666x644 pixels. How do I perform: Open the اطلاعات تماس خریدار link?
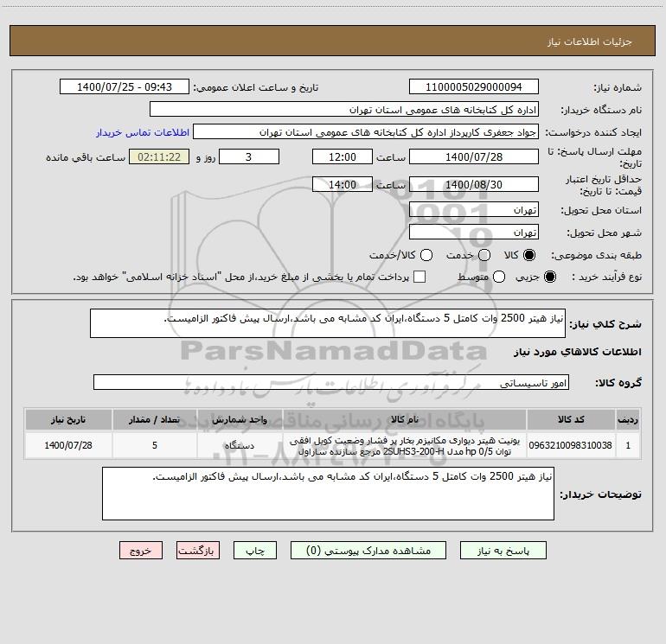[x=143, y=132]
